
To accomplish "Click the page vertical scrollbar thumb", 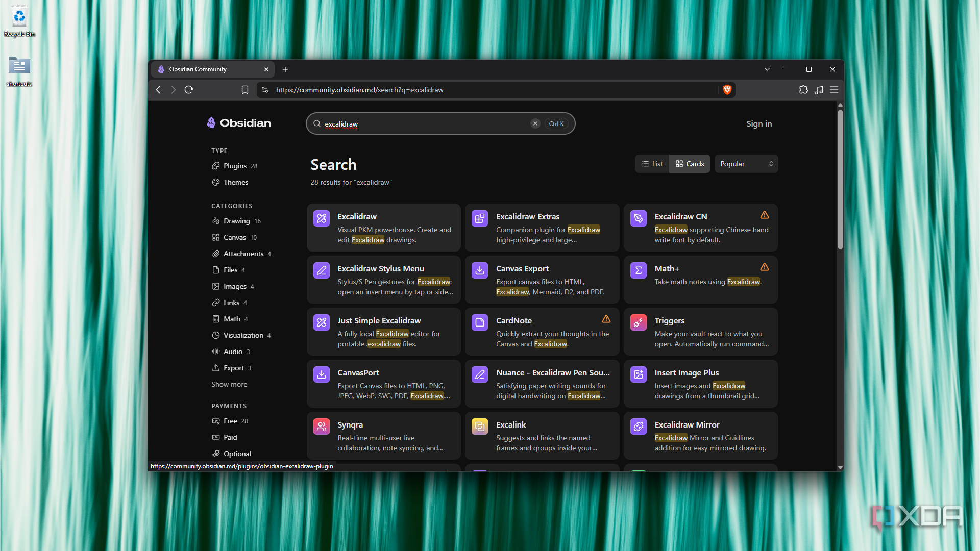I will 840,179.
